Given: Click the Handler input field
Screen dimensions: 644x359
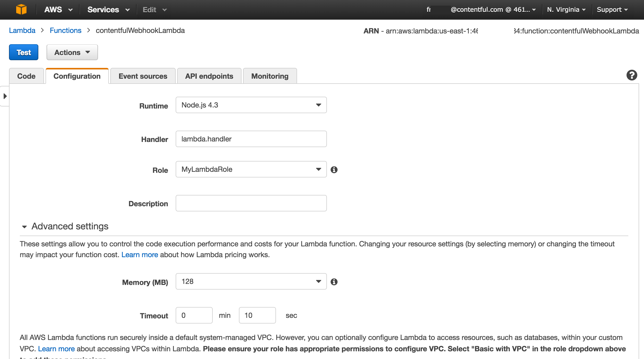Looking at the screenshot, I should 251,139.
